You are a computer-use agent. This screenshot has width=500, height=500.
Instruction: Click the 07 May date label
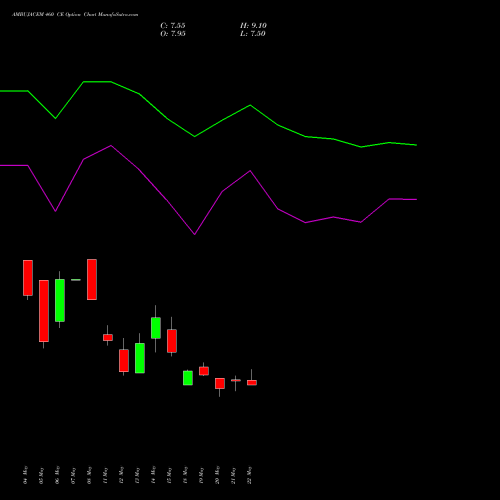click(74, 475)
